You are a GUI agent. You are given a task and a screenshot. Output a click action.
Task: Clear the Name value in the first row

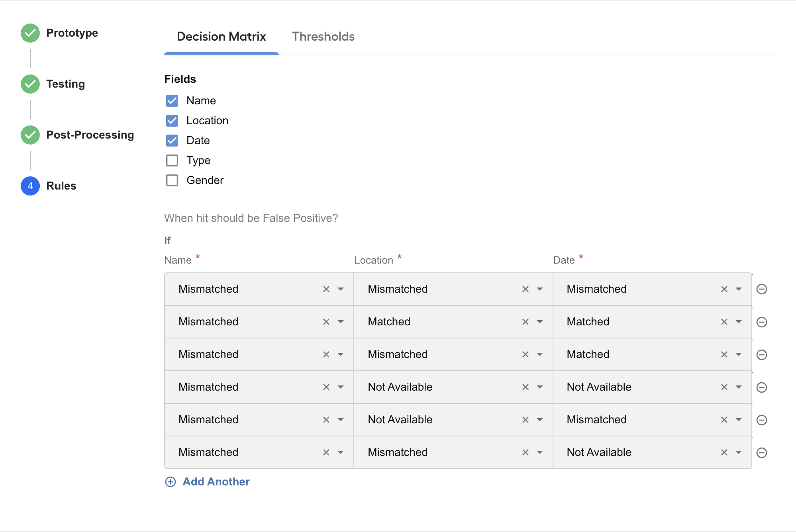326,289
